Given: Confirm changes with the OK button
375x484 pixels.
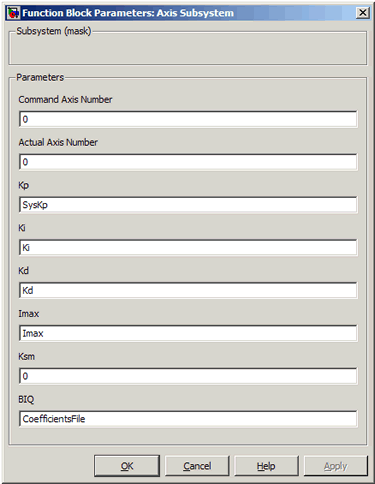Looking at the screenshot, I should click(127, 466).
